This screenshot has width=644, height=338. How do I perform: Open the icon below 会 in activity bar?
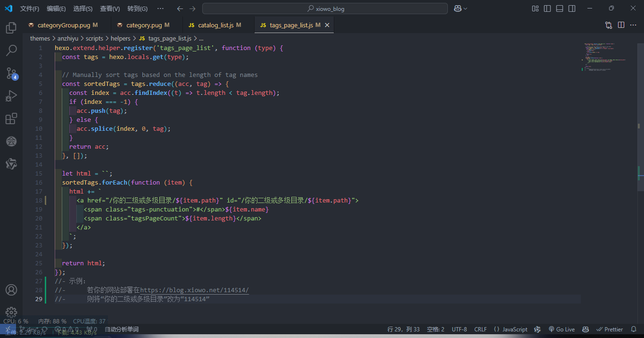pyautogui.click(x=11, y=164)
